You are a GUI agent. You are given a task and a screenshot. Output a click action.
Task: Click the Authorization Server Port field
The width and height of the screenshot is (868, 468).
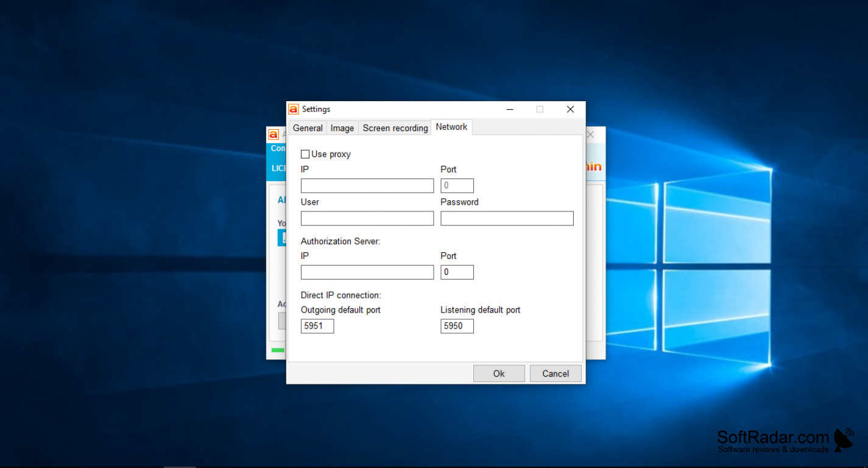(457, 272)
